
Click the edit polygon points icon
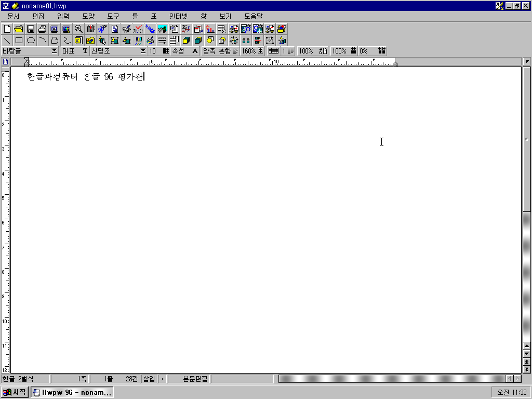270,41
